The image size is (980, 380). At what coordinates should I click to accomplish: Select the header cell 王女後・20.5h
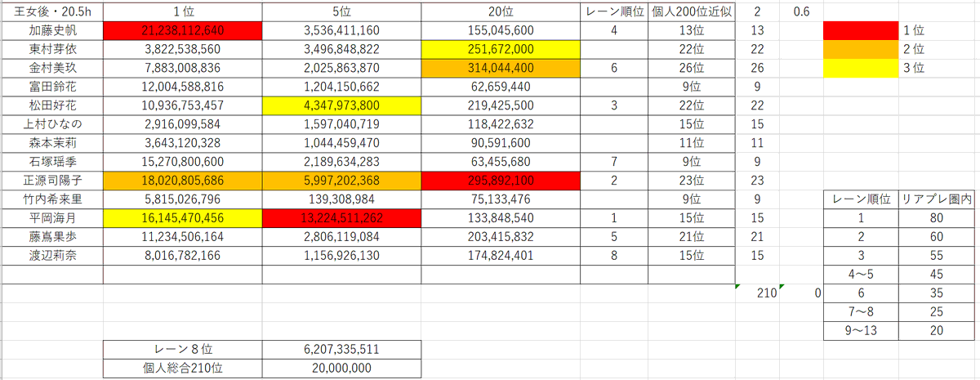pos(53,11)
